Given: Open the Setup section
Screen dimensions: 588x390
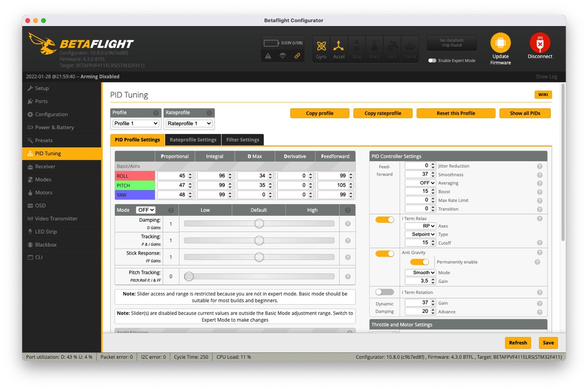Looking at the screenshot, I should (x=62, y=88).
